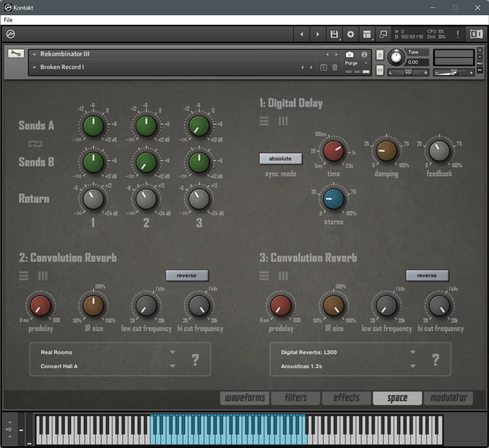Open the workspace layout panel icon
Viewport: 489px width, 448px height.
click(367, 34)
